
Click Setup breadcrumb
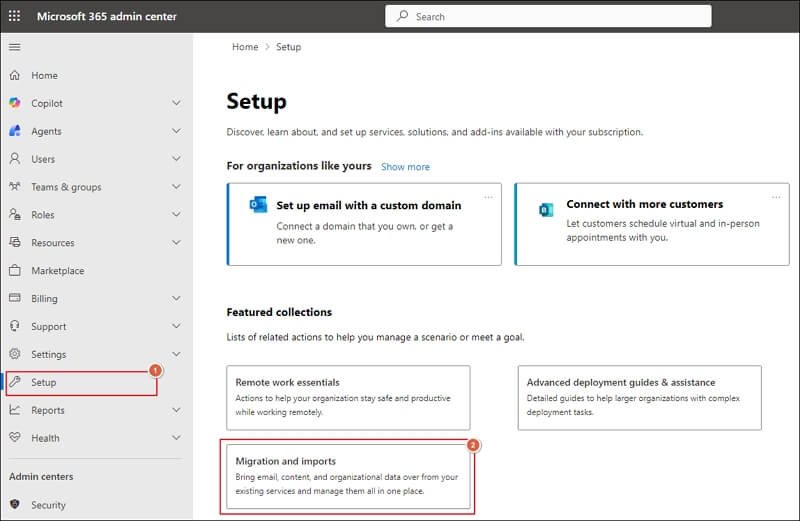[288, 46]
